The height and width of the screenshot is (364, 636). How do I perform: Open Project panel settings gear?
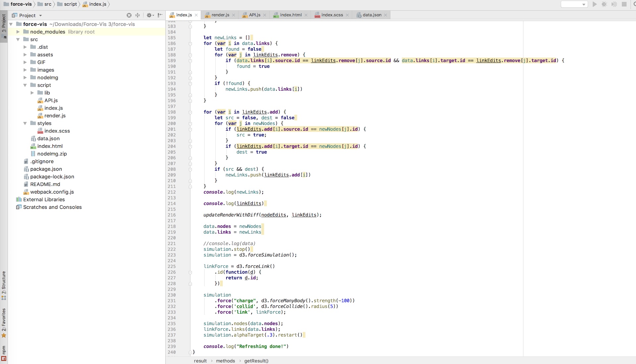[150, 15]
